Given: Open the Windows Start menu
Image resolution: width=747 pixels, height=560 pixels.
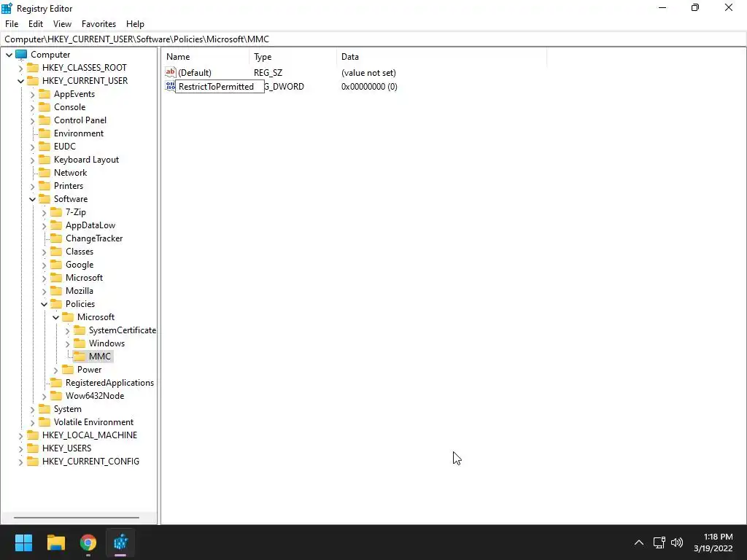Looking at the screenshot, I should pyautogui.click(x=24, y=542).
